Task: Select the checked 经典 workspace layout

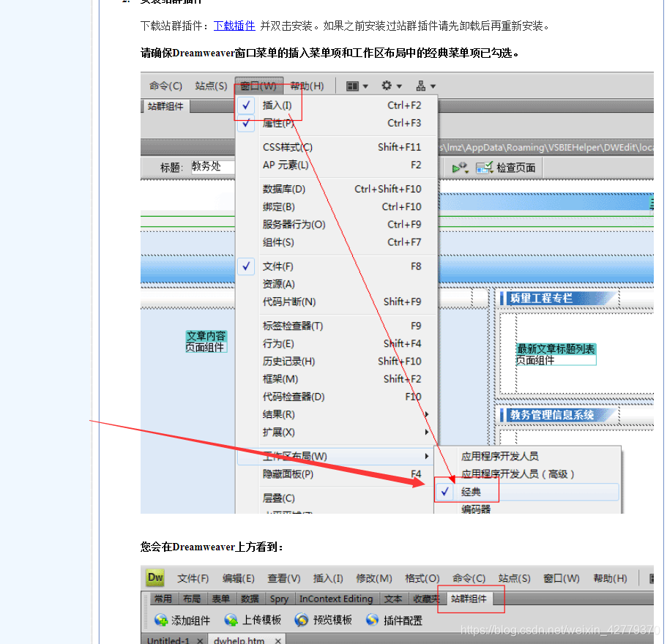Action: click(x=527, y=492)
